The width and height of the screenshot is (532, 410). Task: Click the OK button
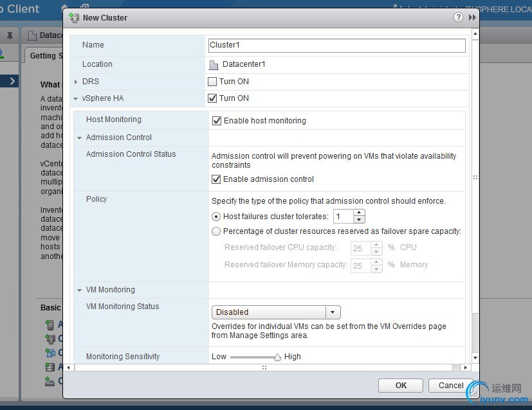[401, 386]
